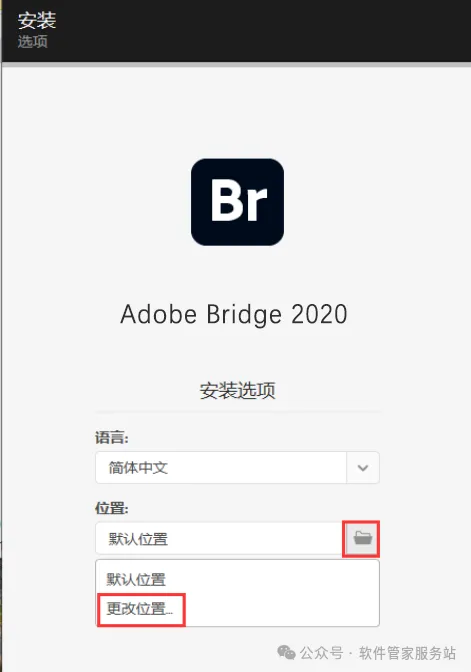Viewport: 471px width, 672px height.
Task: Click empty space right of 更改位置... in list
Action: (x=281, y=609)
